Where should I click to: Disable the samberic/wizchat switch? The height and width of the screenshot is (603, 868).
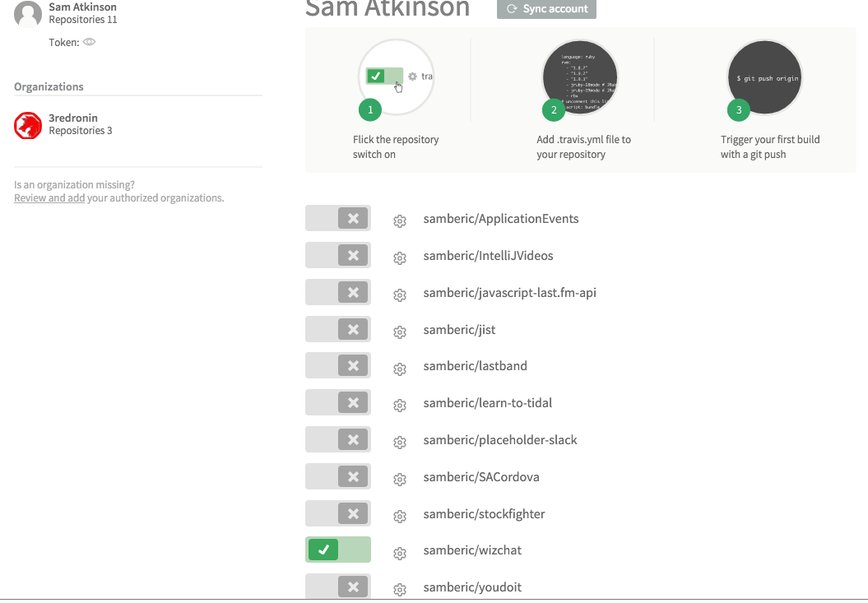[x=338, y=550]
